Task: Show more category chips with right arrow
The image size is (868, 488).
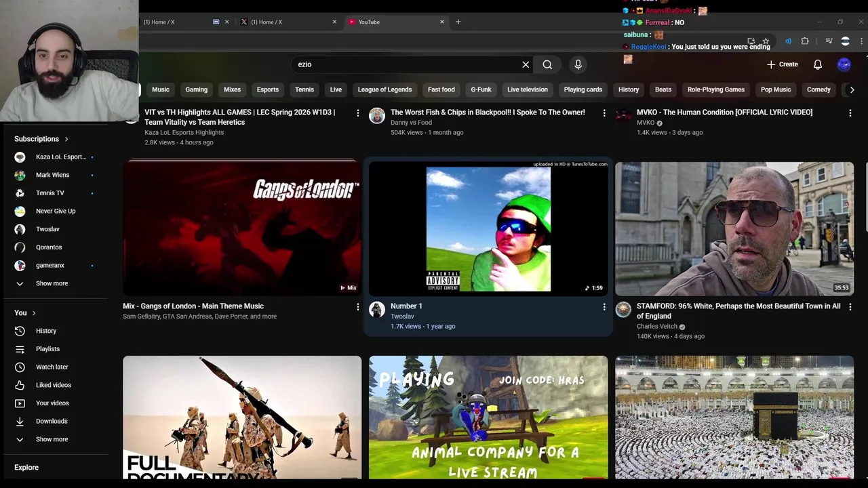Action: click(852, 89)
